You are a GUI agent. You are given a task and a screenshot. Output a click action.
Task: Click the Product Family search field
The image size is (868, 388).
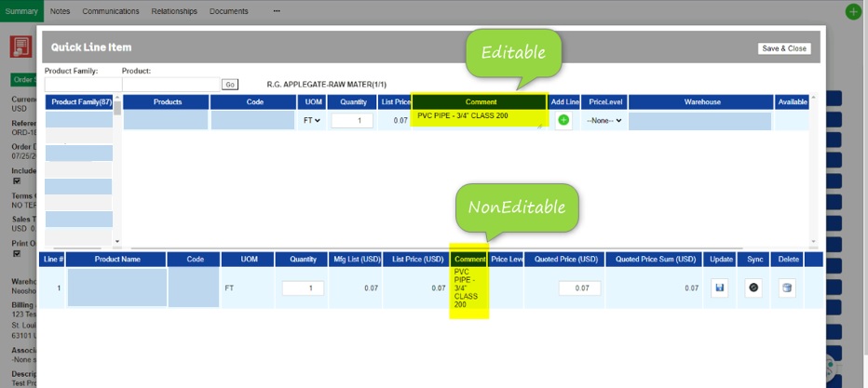click(80, 84)
